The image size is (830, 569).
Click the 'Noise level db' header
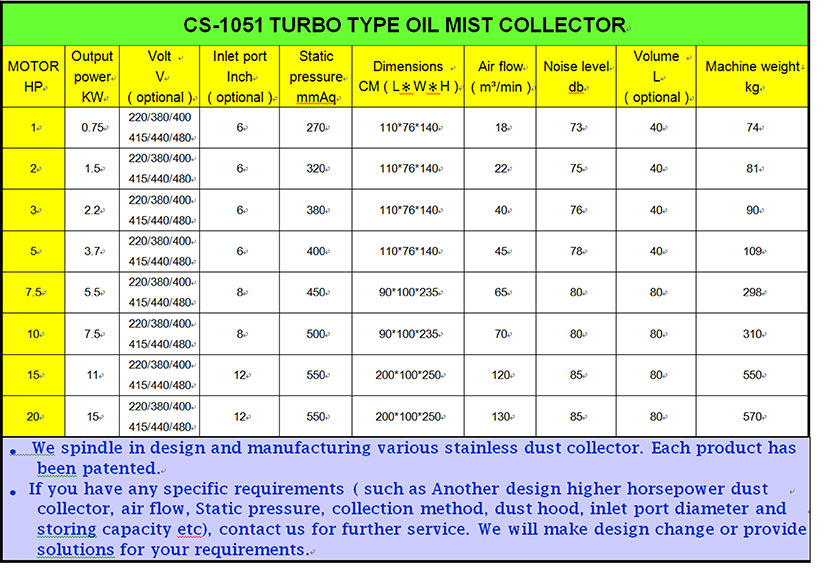point(576,76)
